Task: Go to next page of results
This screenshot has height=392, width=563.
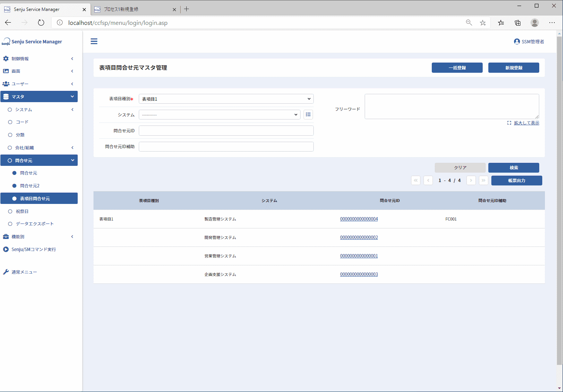Action: tap(471, 181)
